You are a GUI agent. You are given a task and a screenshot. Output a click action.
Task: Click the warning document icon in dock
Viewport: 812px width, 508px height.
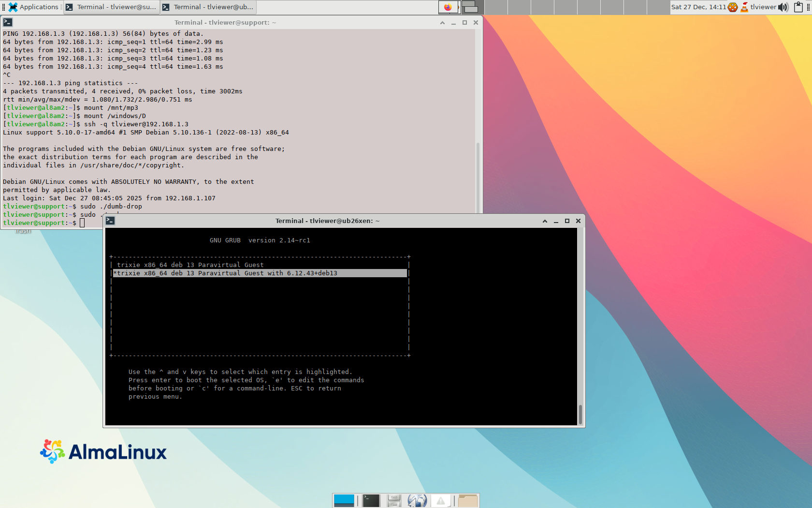[441, 500]
